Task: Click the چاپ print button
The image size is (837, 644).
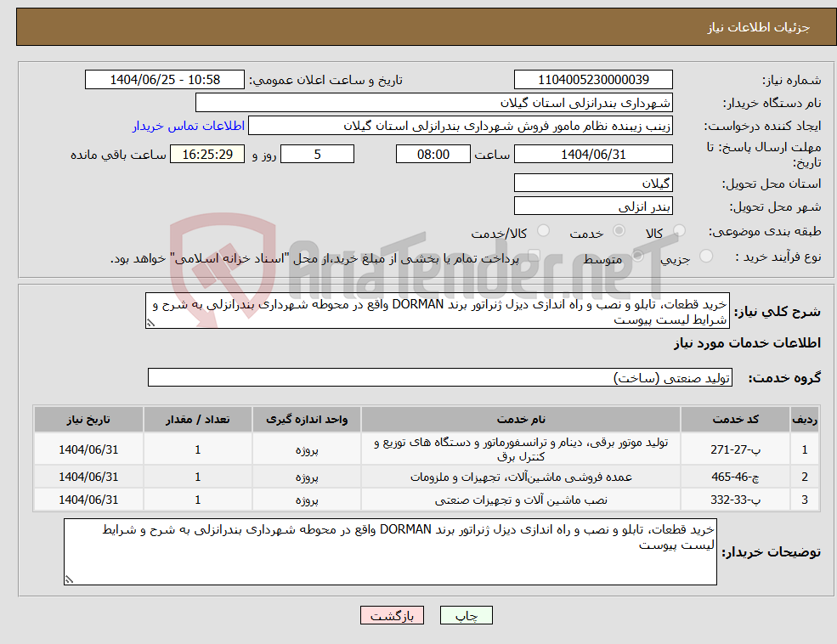Action: point(467,615)
